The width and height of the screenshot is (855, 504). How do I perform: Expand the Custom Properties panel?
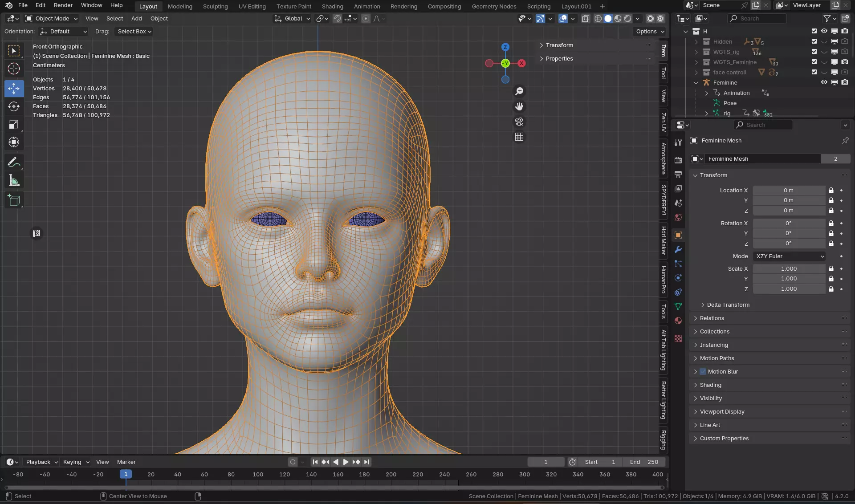point(724,439)
